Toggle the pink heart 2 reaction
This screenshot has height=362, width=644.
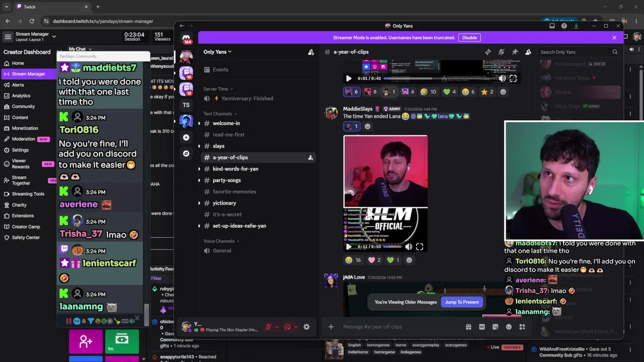click(375, 260)
